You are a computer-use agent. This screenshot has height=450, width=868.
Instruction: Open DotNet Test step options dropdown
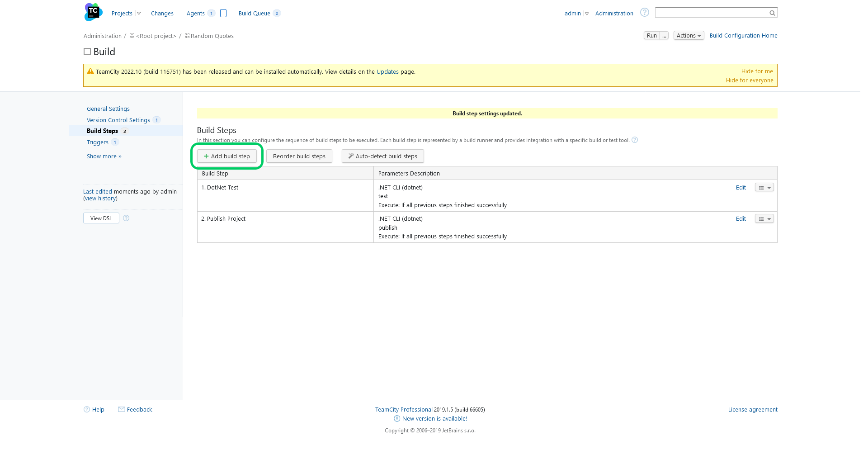click(764, 188)
